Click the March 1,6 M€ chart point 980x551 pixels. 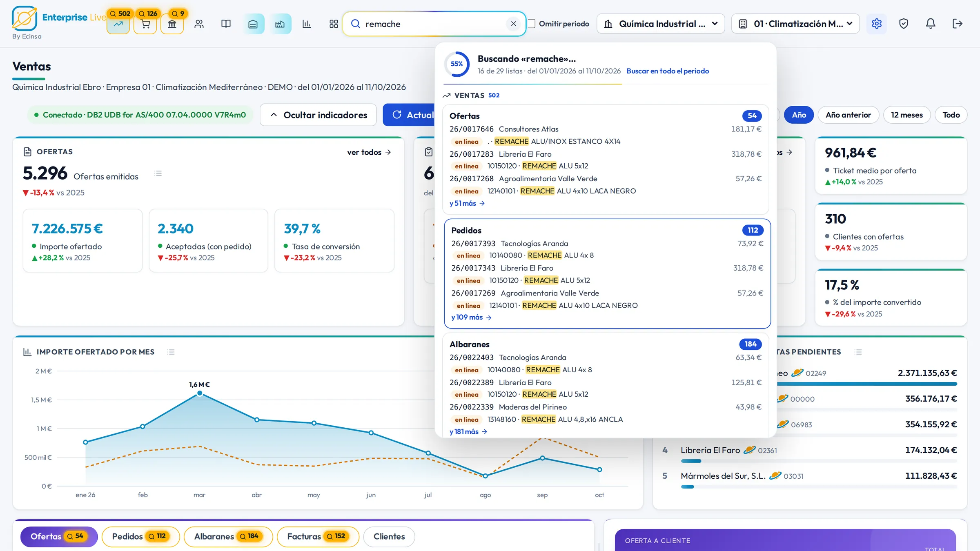pos(200,393)
